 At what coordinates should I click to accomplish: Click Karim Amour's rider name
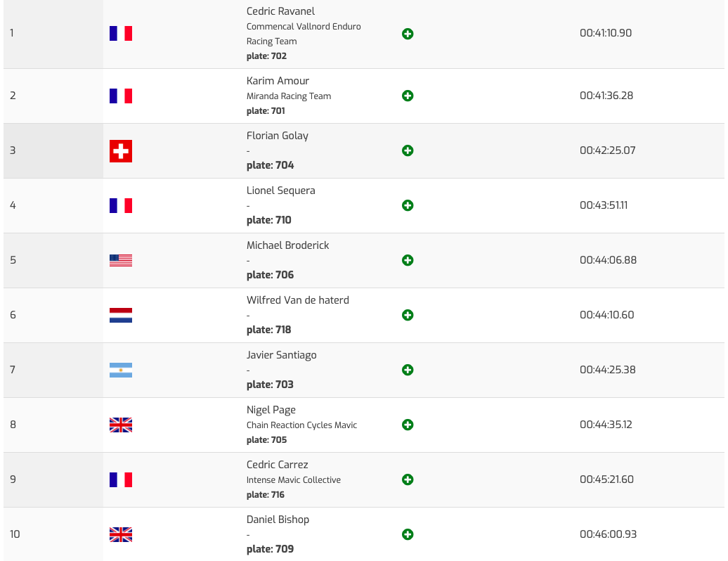pyautogui.click(x=278, y=81)
